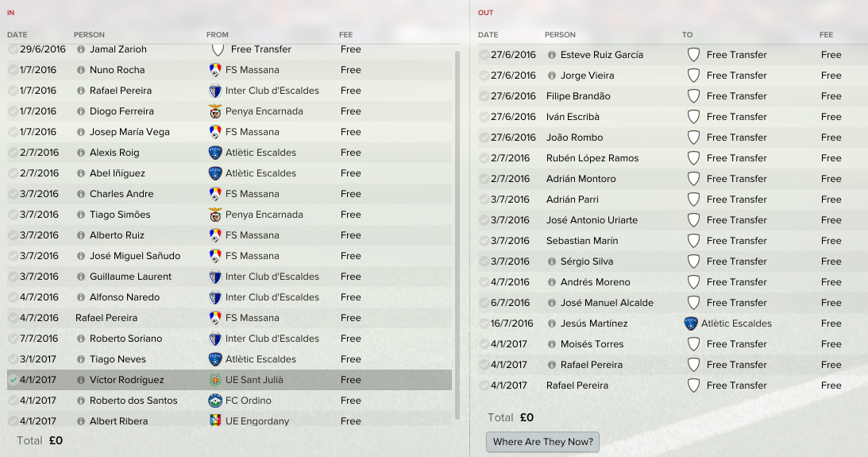Open the Where Are They Now? button
This screenshot has height=457, width=868.
pyautogui.click(x=543, y=441)
